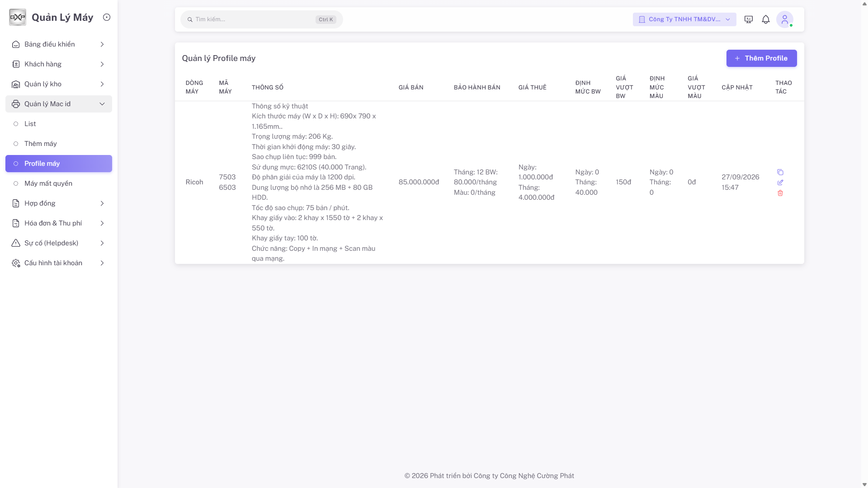Open the monitor display icon in header
868x488 pixels.
[x=749, y=19]
